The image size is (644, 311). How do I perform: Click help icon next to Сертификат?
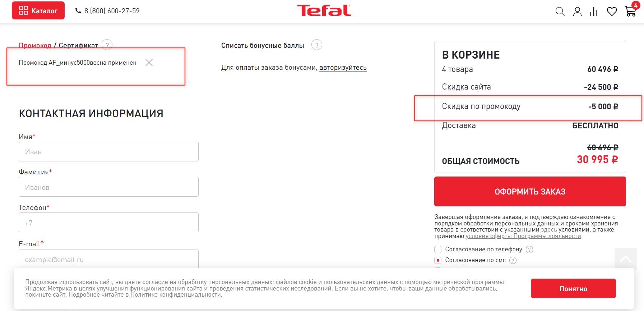pos(107,45)
